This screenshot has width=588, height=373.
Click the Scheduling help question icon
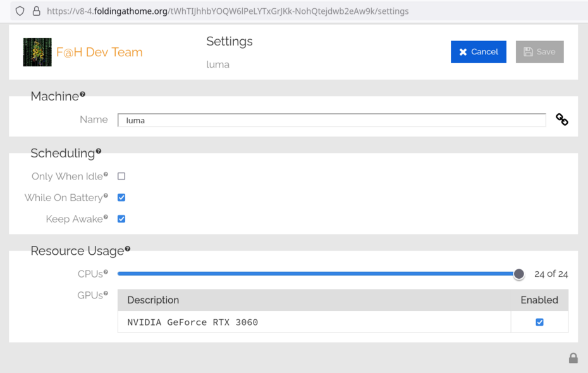98,151
